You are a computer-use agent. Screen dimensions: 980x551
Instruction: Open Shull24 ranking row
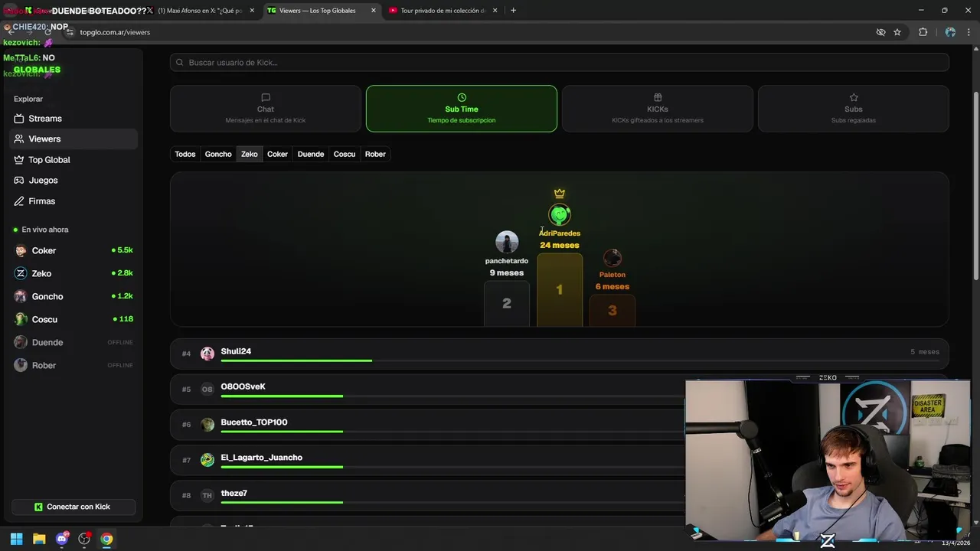point(560,354)
